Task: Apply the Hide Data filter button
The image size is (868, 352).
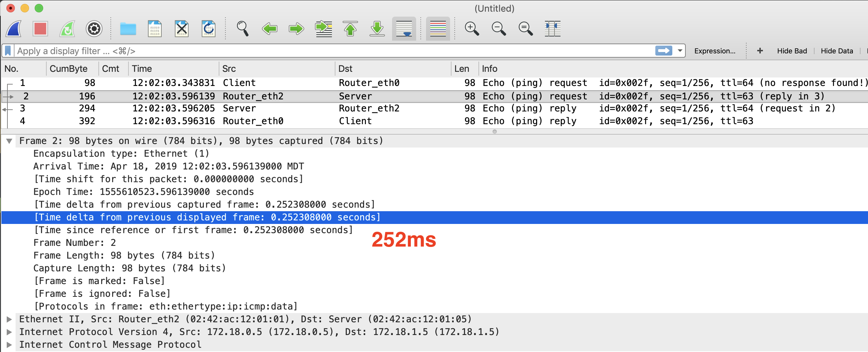Action: [x=837, y=51]
